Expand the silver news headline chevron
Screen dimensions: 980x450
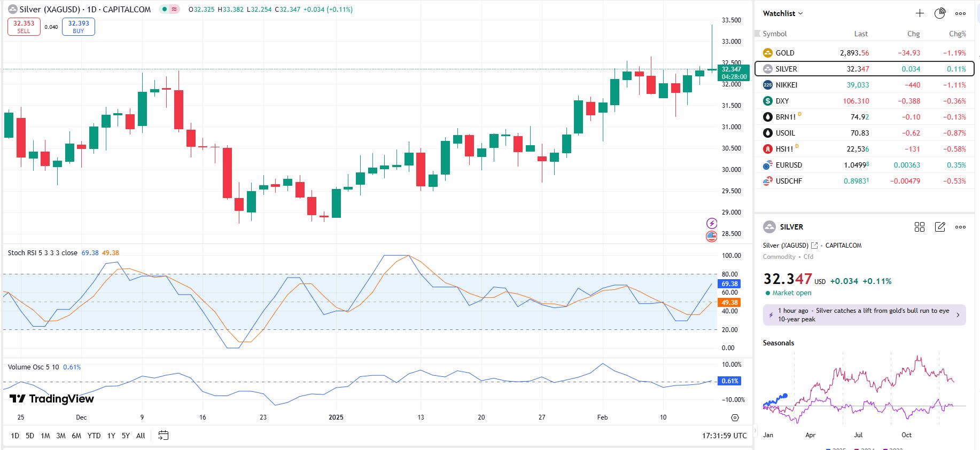click(x=958, y=315)
